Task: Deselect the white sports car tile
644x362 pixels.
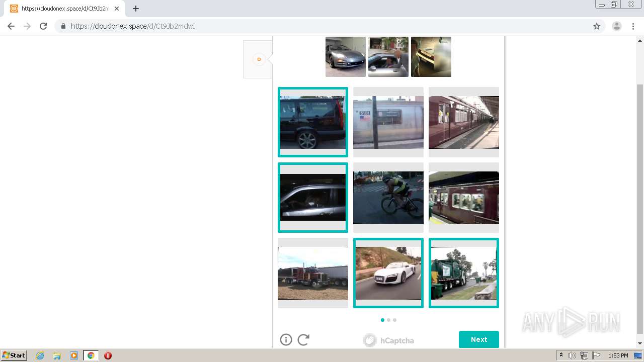Action: point(388,273)
